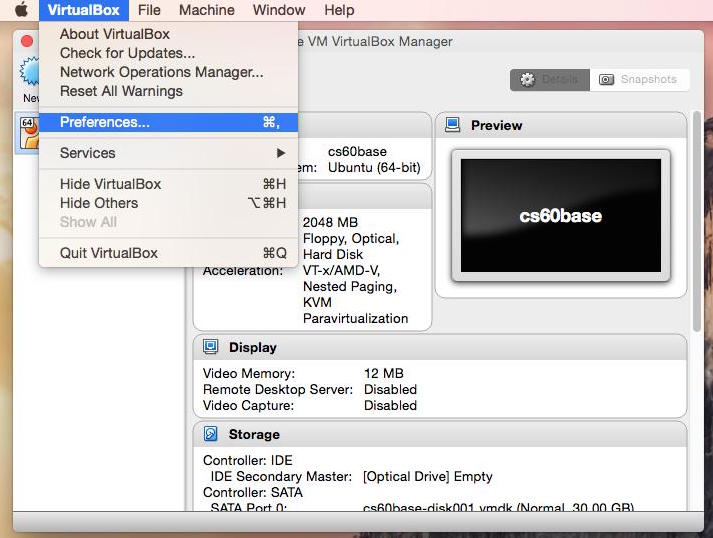713x538 pixels.
Task: Click the VirtualBox menu bar item
Action: pyautogui.click(x=84, y=10)
